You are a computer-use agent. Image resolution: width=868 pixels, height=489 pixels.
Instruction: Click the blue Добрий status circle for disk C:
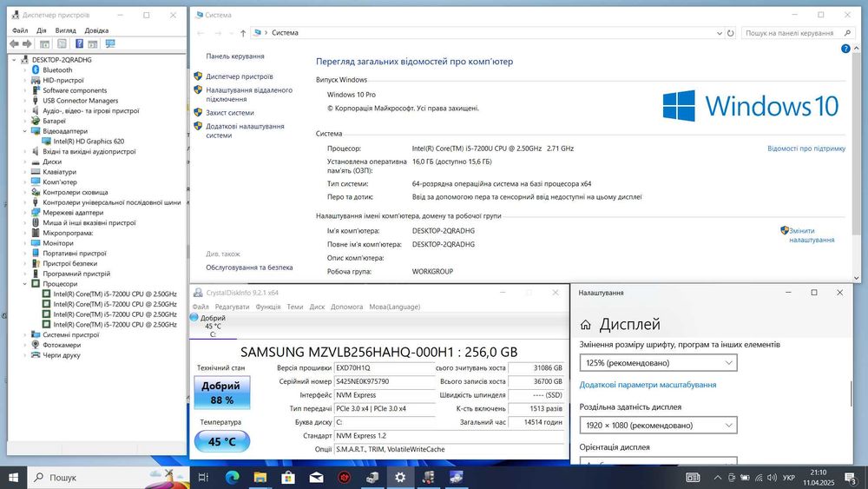coord(194,318)
